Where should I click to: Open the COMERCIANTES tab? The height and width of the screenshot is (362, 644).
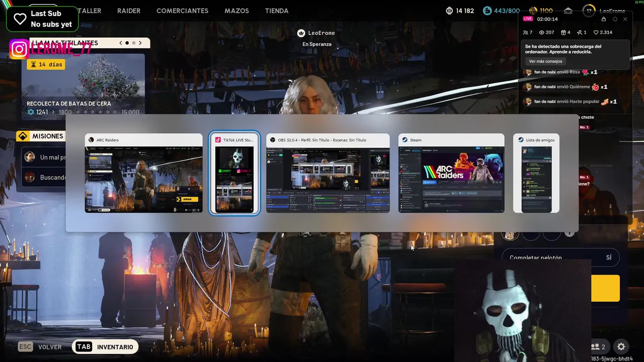tap(182, 11)
